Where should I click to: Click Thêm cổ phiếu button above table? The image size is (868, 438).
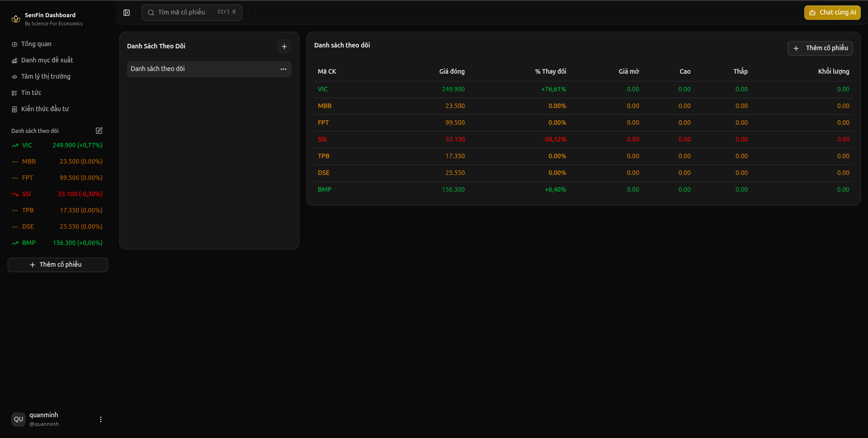point(820,48)
